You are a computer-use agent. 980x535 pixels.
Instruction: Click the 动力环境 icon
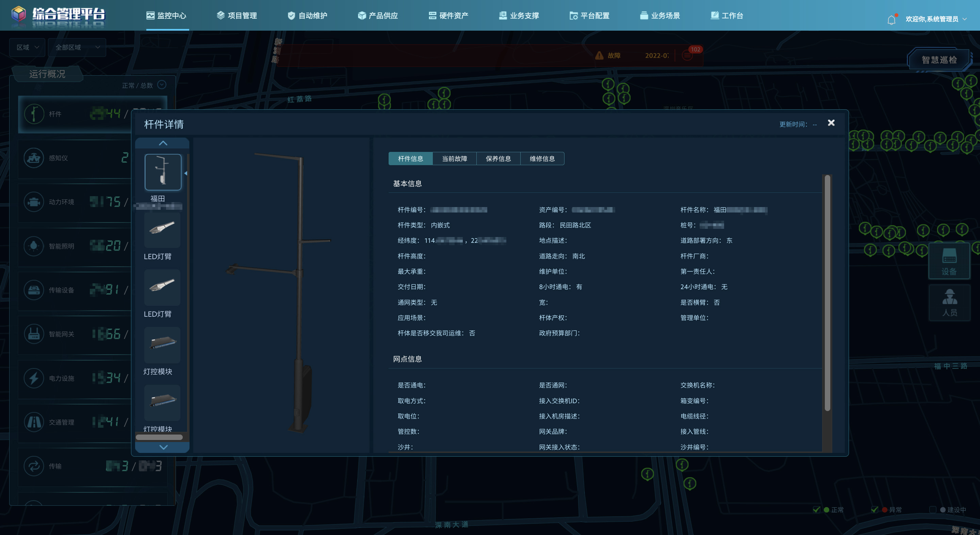point(34,202)
